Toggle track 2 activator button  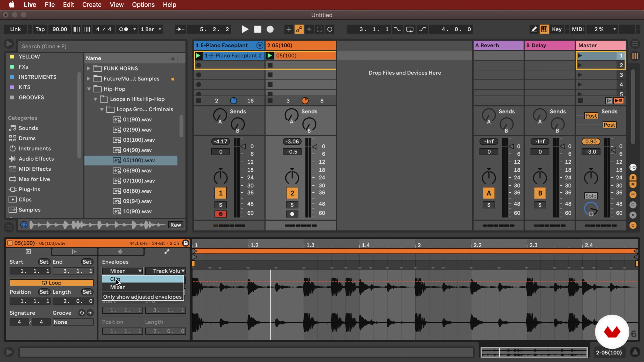(x=292, y=193)
